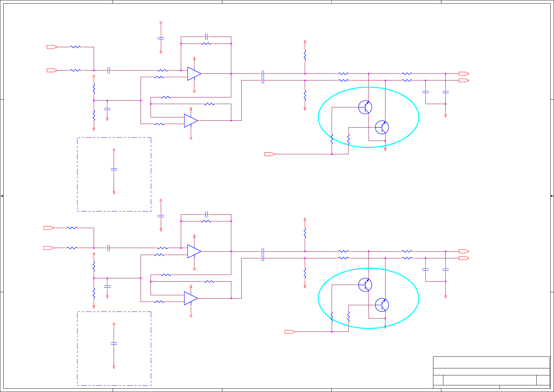Image resolution: width=554 pixels, height=392 pixels.
Task: Select the upper op-amp in the top circuit
Action: click(x=194, y=74)
